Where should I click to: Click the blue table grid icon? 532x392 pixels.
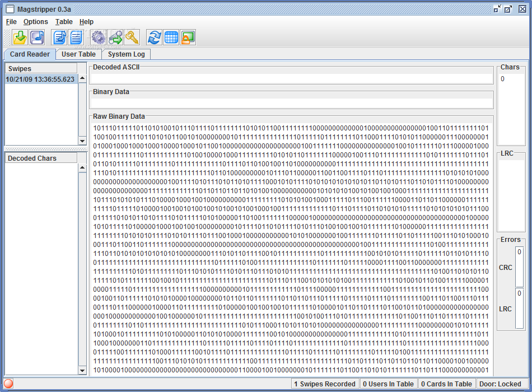pyautogui.click(x=171, y=38)
